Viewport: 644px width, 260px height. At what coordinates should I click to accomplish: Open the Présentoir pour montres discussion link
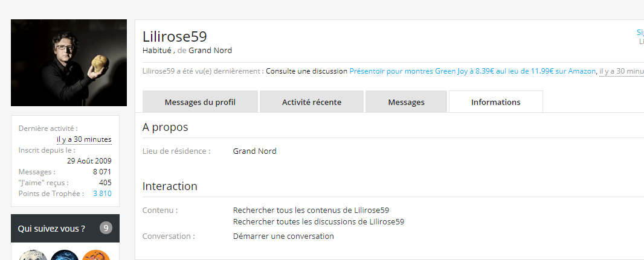(472, 71)
